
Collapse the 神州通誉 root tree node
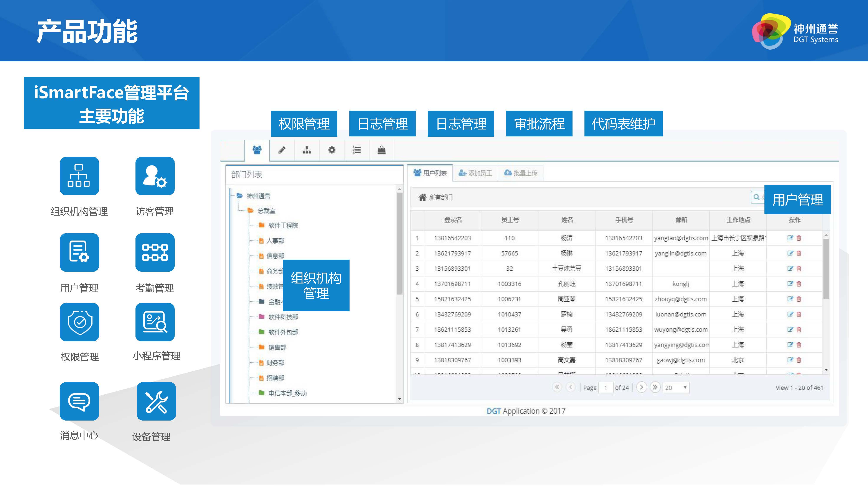tap(239, 196)
